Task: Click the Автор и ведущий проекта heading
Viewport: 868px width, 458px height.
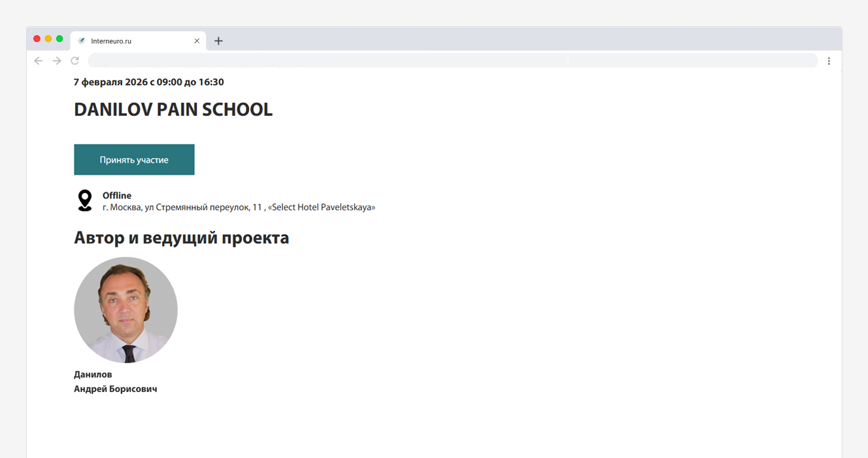Action: (181, 238)
